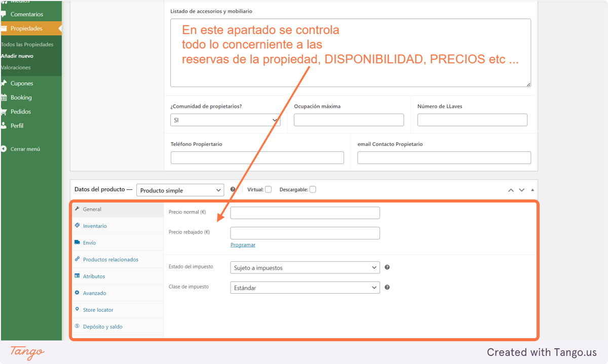Screen dimensions: 608x364
Task: Click help icon beside Producto simple dropdown
Action: tap(233, 189)
